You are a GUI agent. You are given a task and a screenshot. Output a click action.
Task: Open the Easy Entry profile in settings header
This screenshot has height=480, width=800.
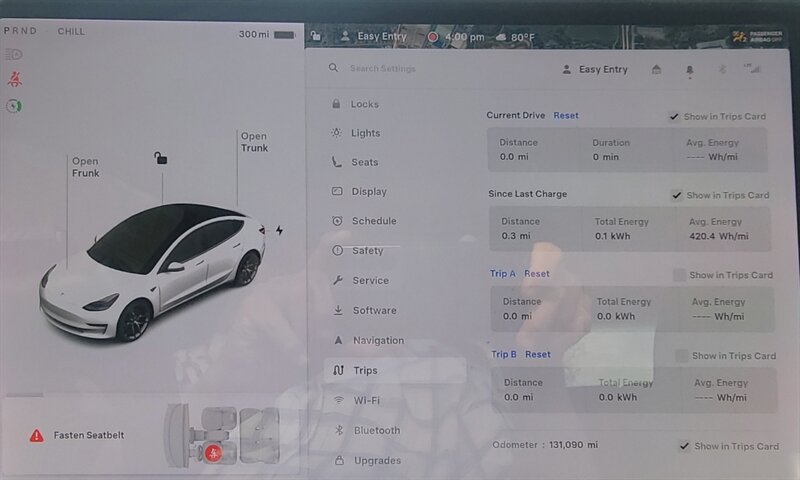(x=595, y=69)
